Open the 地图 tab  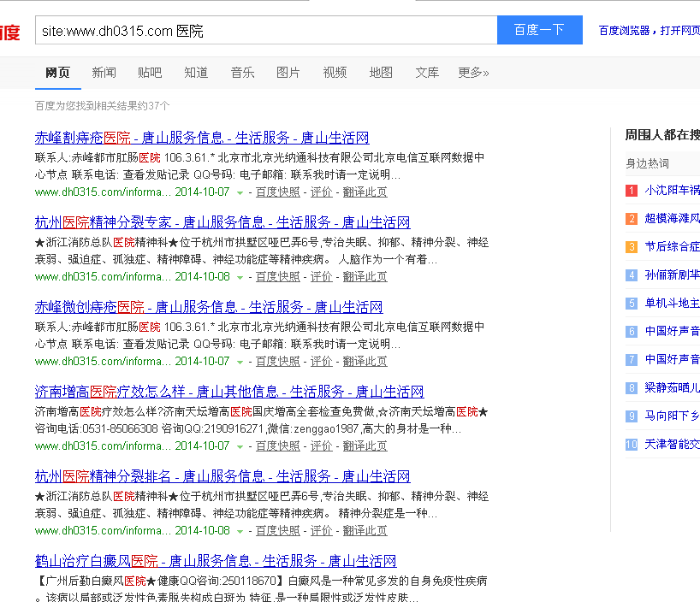[x=381, y=73]
